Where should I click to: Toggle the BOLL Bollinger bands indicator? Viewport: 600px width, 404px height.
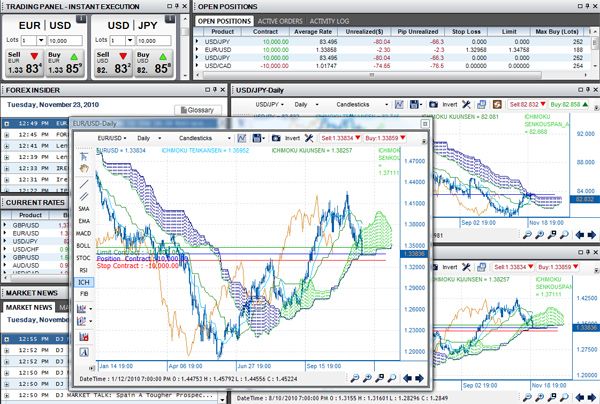point(84,245)
